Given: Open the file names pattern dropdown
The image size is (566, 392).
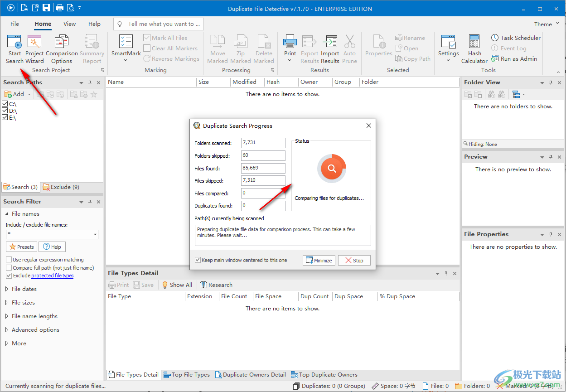Looking at the screenshot, I should pyautogui.click(x=95, y=234).
